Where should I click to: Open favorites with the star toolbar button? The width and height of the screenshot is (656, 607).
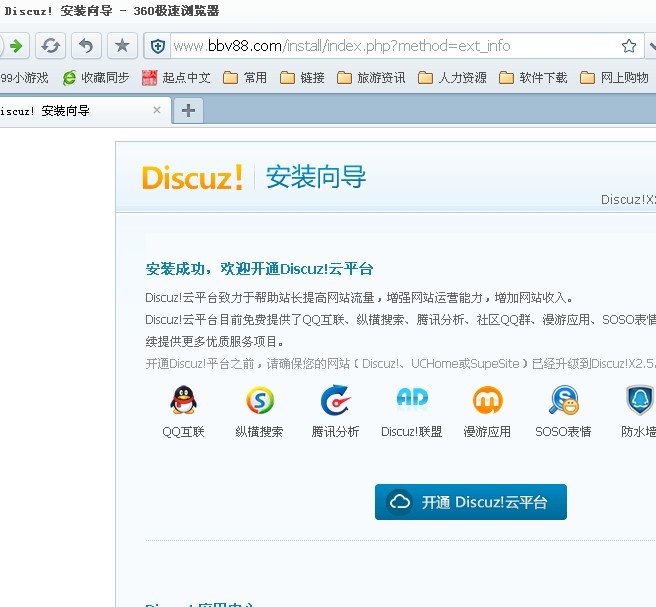tap(122, 46)
